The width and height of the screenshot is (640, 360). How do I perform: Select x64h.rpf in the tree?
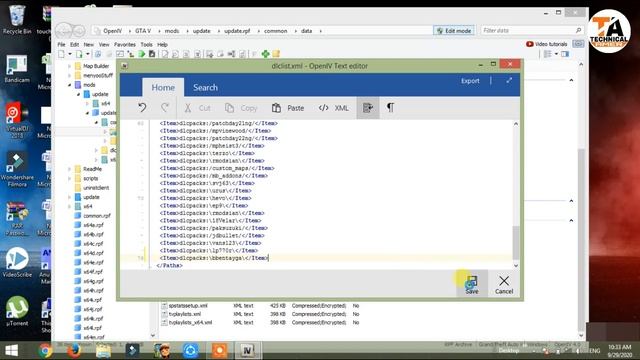point(93,291)
